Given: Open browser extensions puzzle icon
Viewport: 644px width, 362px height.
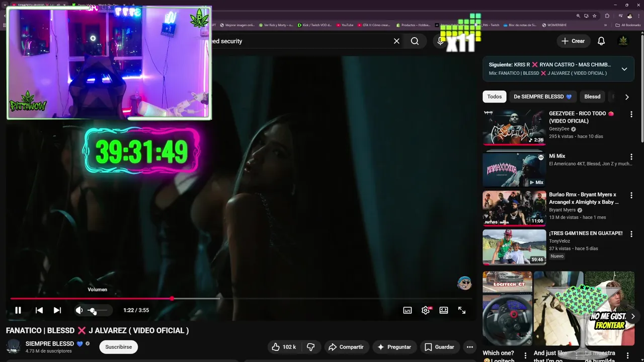Looking at the screenshot, I should tap(607, 16).
